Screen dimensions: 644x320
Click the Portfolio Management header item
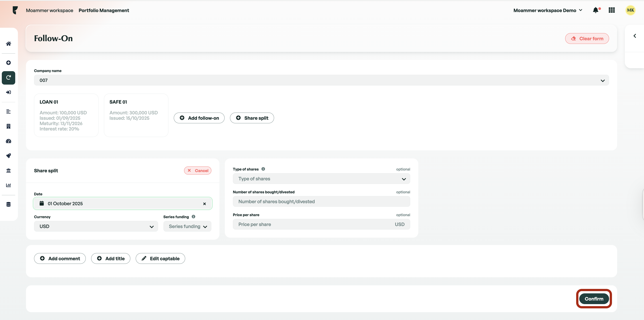(104, 10)
